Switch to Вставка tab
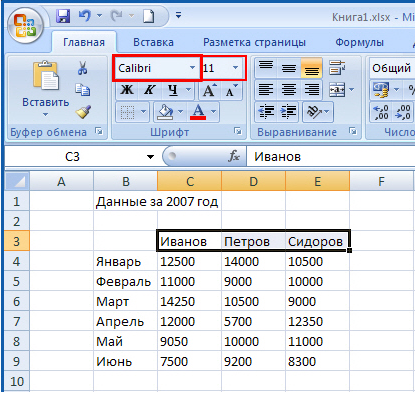415x394 pixels. (x=153, y=42)
